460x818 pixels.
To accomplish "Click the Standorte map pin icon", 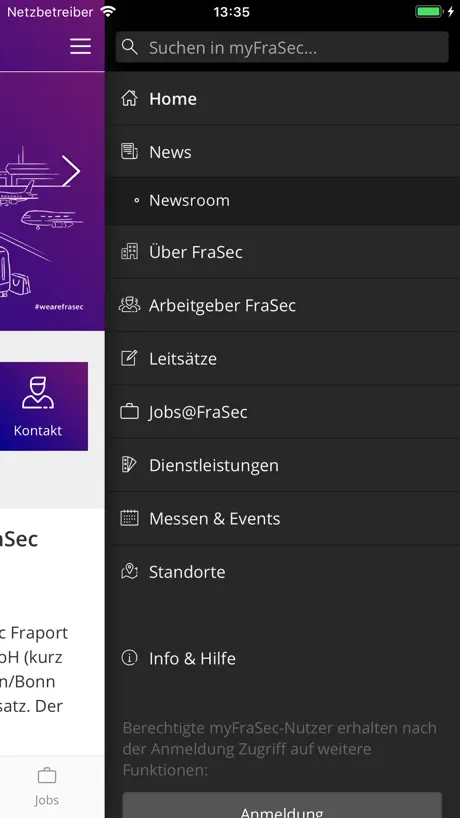I will [x=129, y=571].
